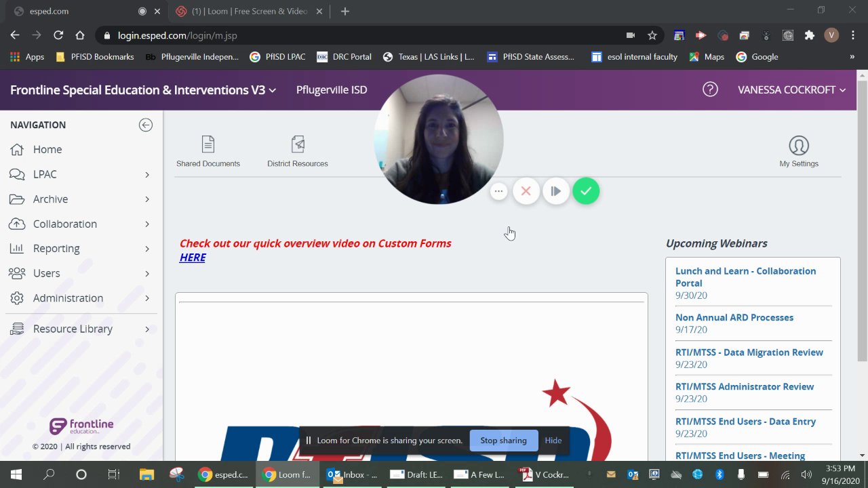This screenshot has width=868, height=488.
Task: Expand the Collaboration navigation menu
Action: tap(81, 224)
